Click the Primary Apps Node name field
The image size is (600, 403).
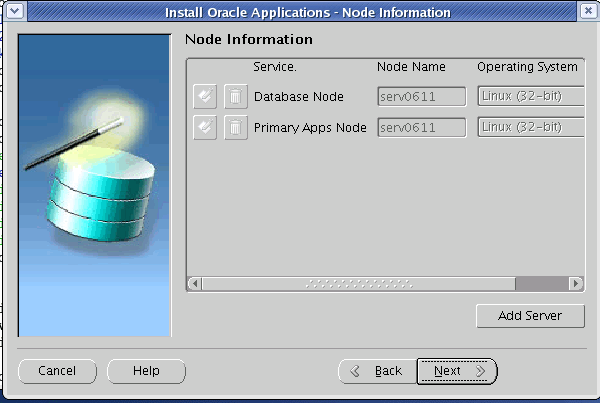[x=422, y=127]
